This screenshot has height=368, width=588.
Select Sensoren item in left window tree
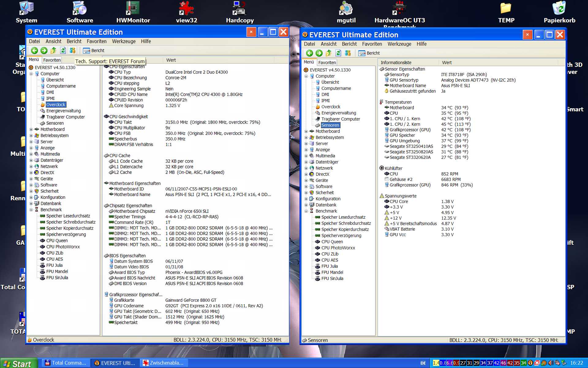[x=55, y=123]
